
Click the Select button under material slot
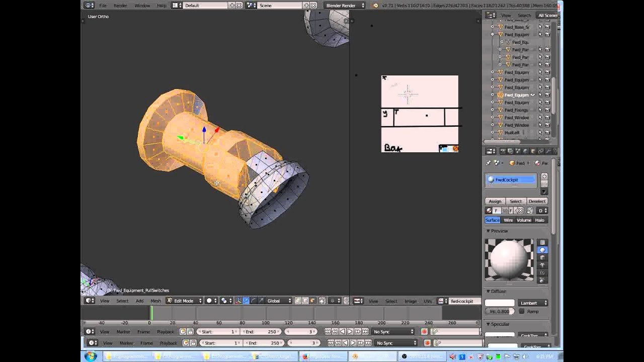(x=516, y=201)
